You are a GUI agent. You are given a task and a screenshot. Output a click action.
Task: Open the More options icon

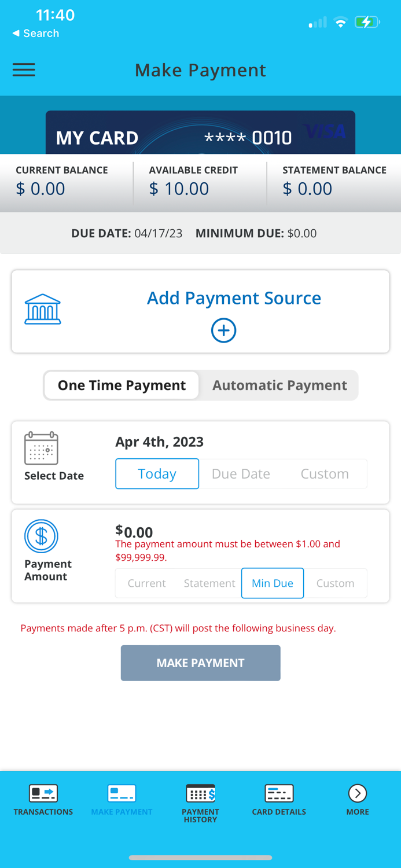coord(357,793)
